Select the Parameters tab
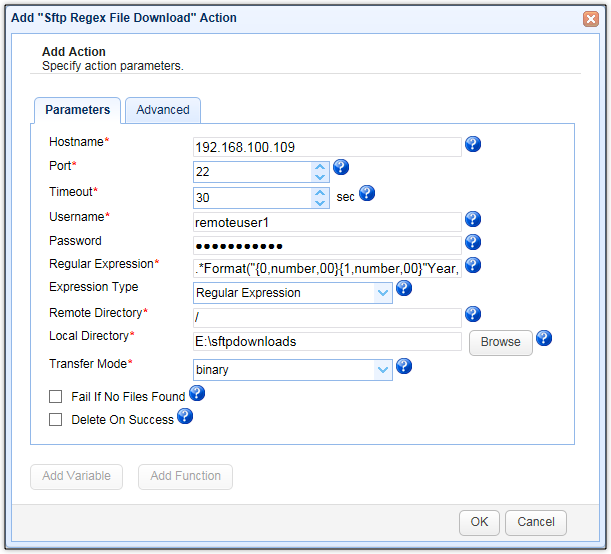611x554 pixels. [x=78, y=110]
